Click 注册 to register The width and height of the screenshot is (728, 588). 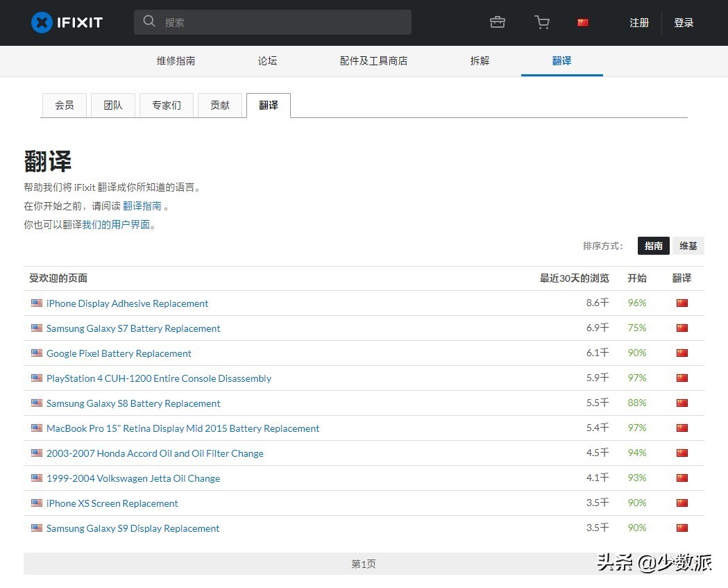(638, 22)
